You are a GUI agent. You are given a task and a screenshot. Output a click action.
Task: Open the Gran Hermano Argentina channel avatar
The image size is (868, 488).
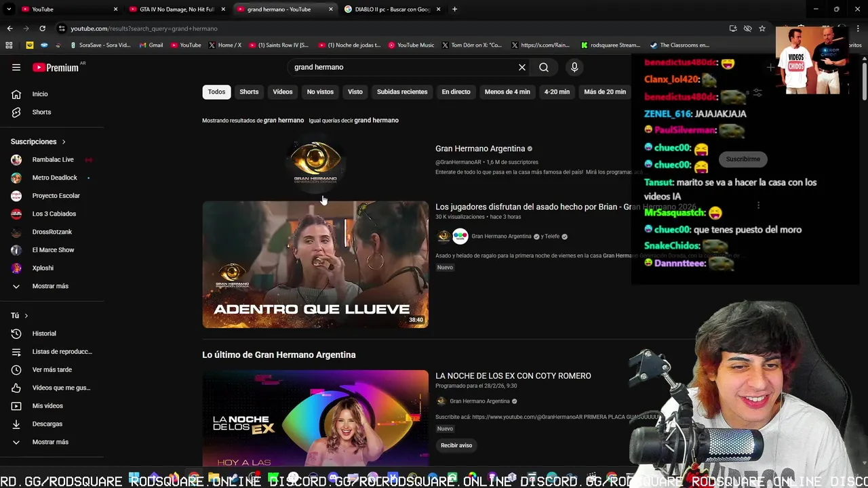pyautogui.click(x=315, y=163)
